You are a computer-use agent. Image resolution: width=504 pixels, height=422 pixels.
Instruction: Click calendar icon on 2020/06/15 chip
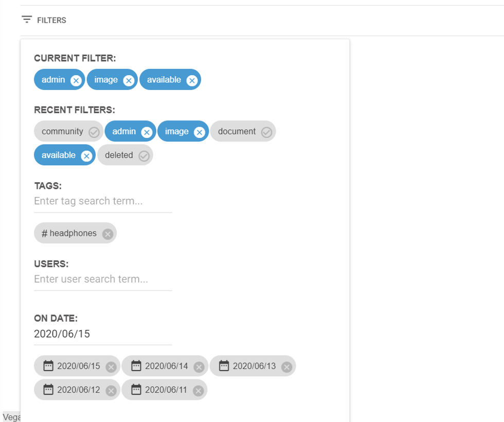[48, 366]
